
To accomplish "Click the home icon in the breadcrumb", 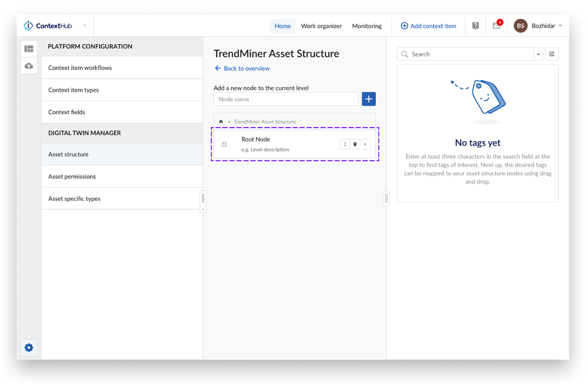I will pos(221,122).
